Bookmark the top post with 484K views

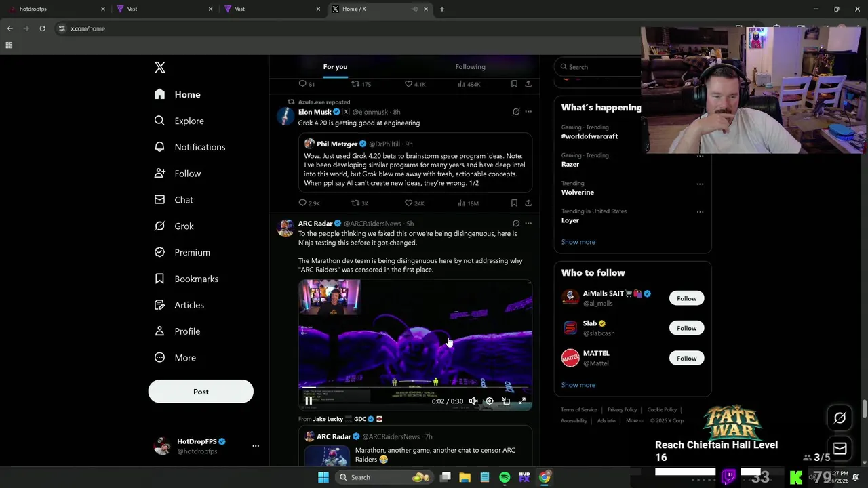coord(514,84)
